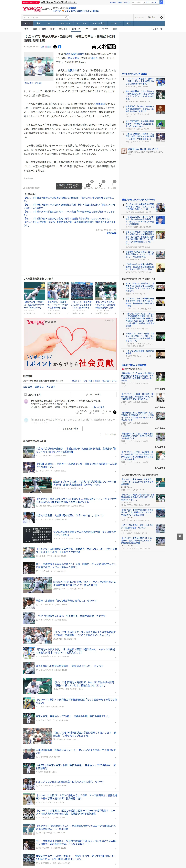
Task: Expand the first comment with もっと見る
Action: point(100,407)
